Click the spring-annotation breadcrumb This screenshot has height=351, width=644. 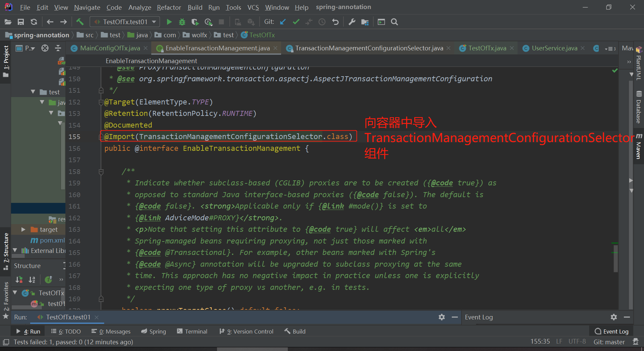[x=37, y=35]
